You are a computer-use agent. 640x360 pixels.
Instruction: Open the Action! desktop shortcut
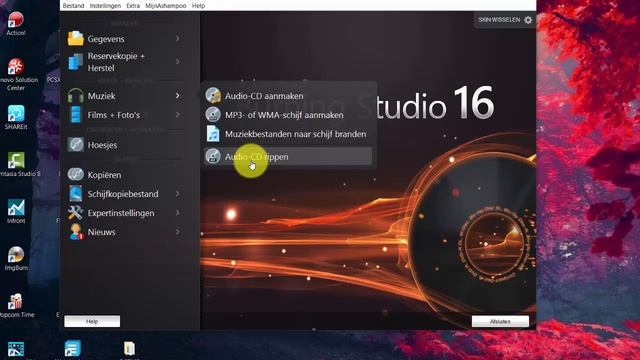(16, 24)
